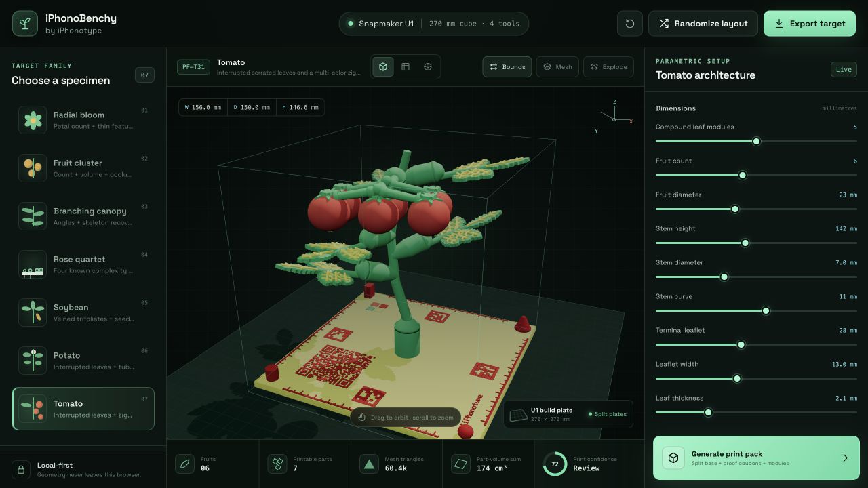Select the Fruit cluster specimen row
Screen dimensions: 868x488
click(83, 168)
